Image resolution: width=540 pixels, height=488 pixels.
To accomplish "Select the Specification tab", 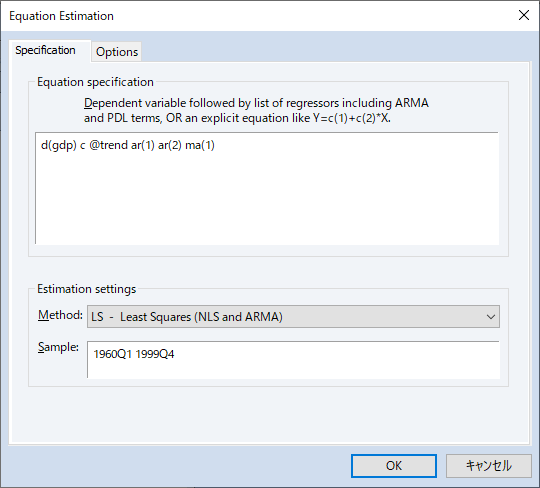I will coord(49,51).
